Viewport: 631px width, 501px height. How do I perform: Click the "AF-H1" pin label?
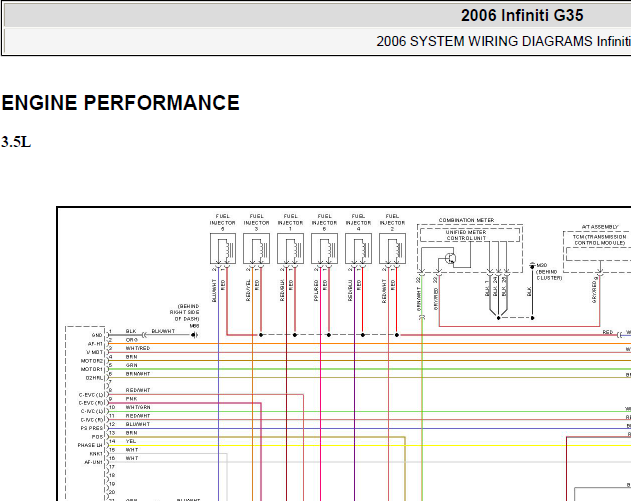tap(95, 344)
